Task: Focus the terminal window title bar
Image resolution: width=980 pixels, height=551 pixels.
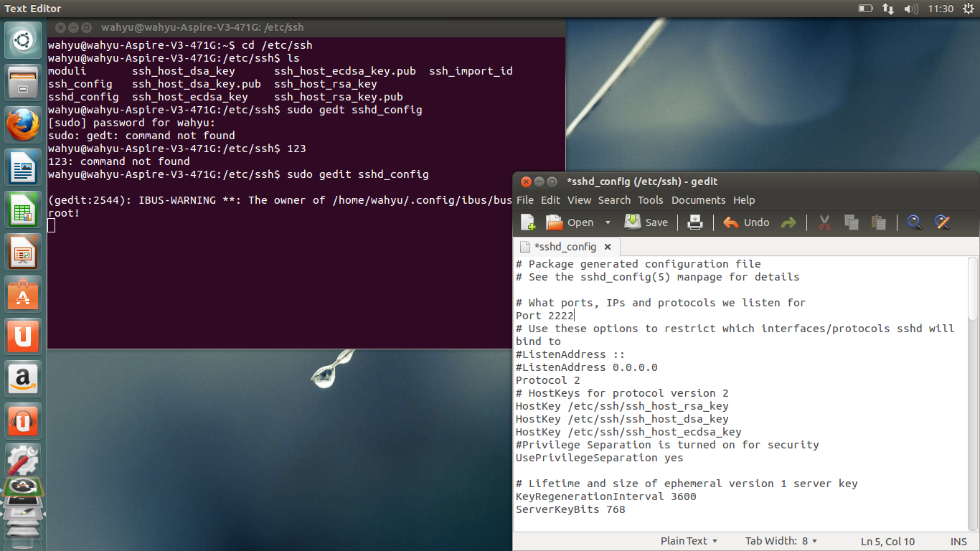Action: (x=306, y=27)
